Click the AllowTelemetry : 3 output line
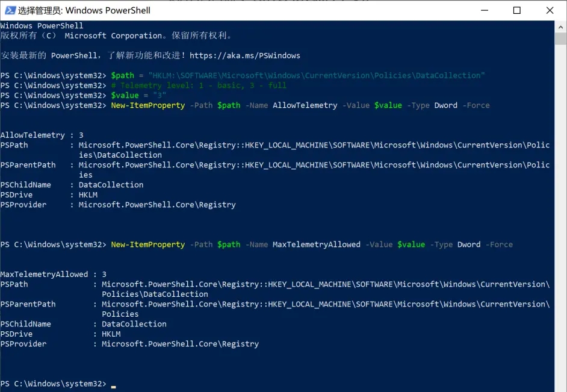 click(42, 135)
